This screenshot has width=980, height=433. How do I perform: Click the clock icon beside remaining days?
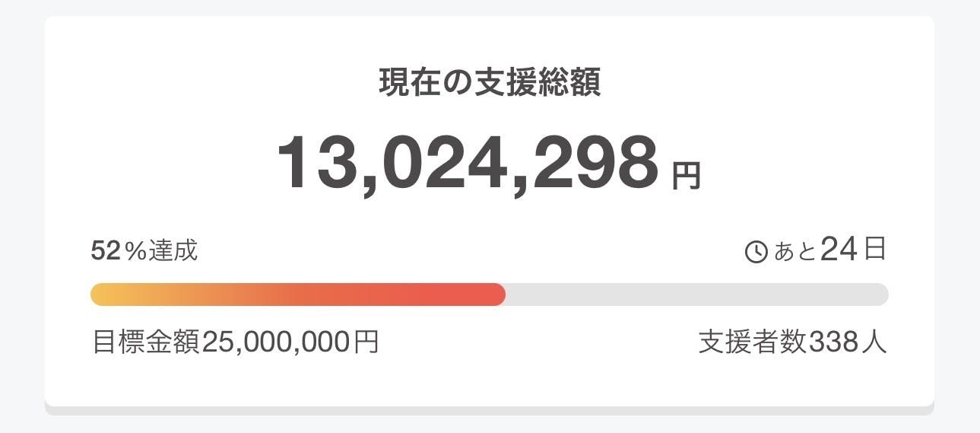tap(756, 252)
